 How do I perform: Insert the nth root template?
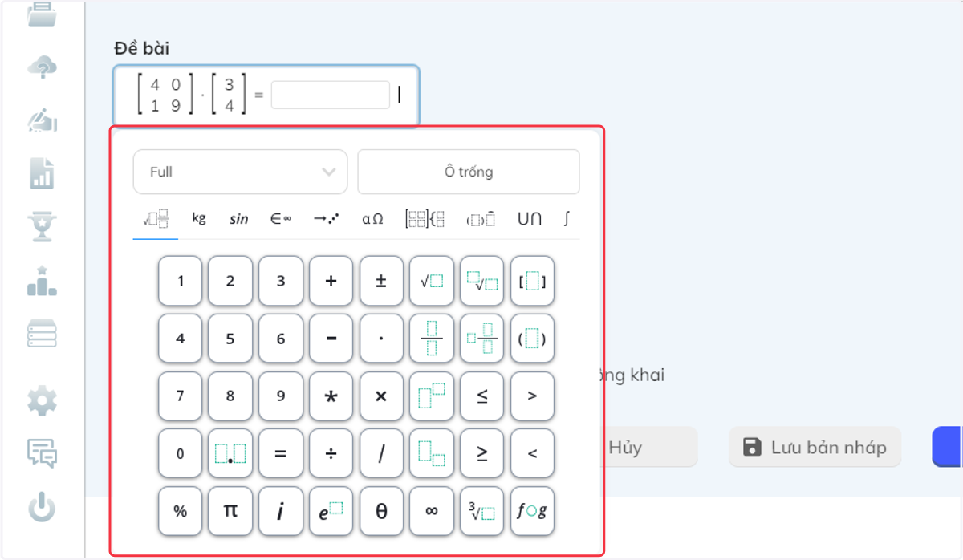pyautogui.click(x=482, y=281)
